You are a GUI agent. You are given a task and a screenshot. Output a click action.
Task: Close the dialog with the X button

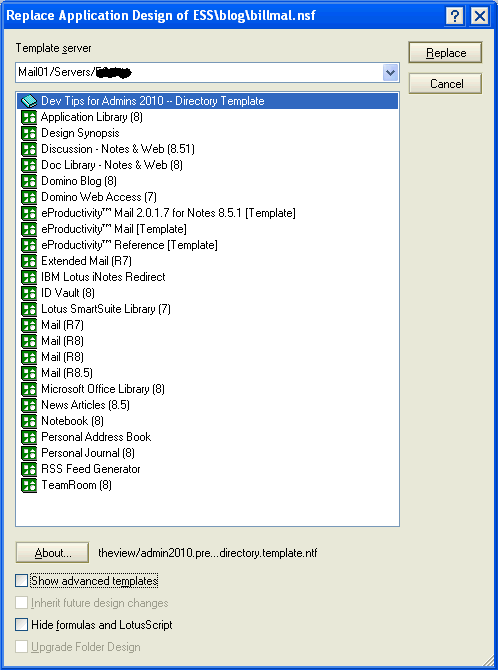tap(480, 17)
